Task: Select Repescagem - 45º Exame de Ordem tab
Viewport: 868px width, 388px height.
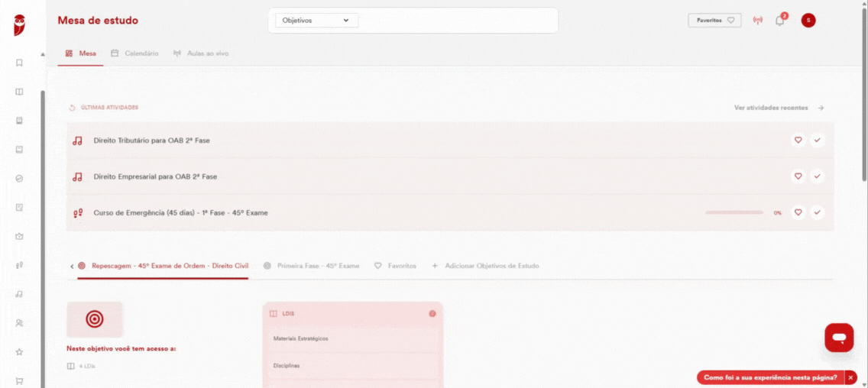Action: [164, 267]
